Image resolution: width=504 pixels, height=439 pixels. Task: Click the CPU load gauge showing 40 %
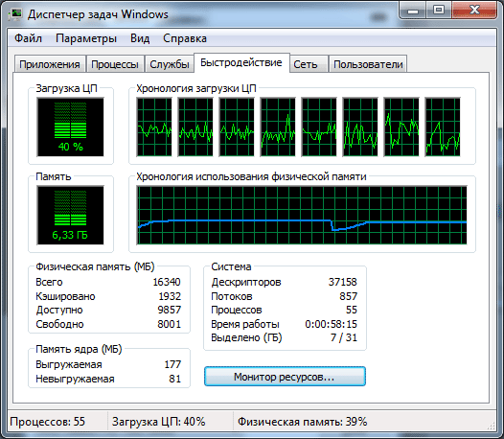(70, 127)
